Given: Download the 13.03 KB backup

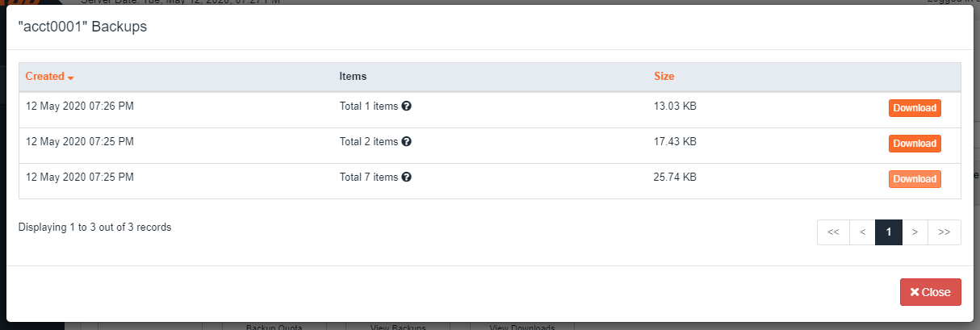Looking at the screenshot, I should pyautogui.click(x=915, y=108).
